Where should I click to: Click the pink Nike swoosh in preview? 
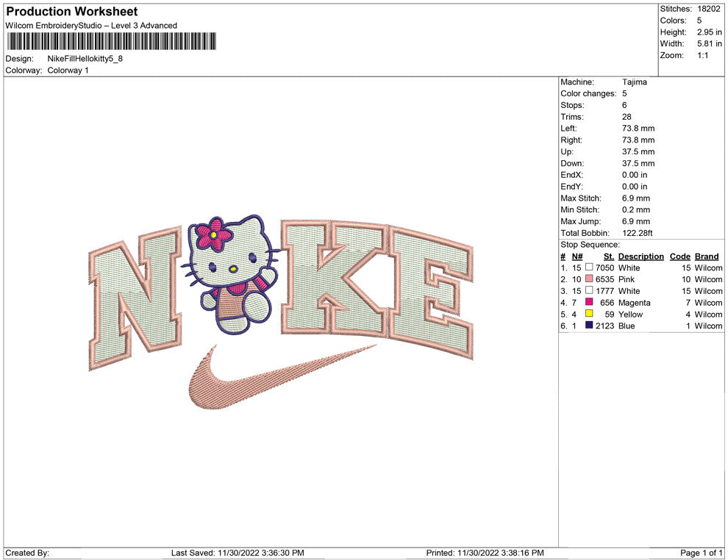coord(282,378)
